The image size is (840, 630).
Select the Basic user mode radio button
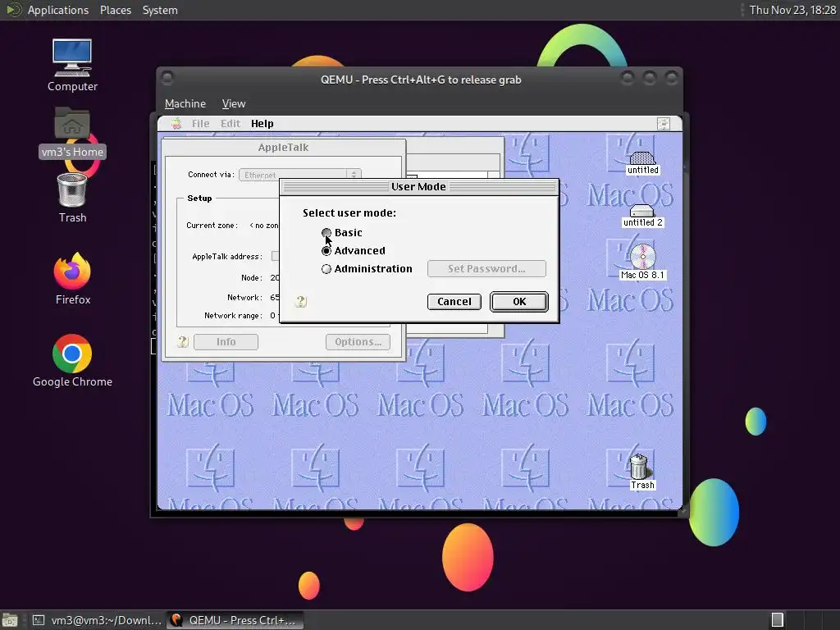[326, 232]
